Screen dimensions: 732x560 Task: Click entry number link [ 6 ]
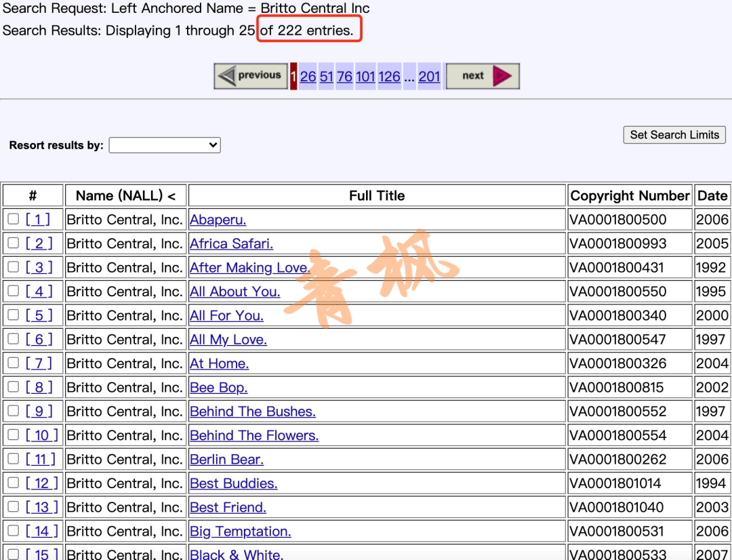coord(39,338)
